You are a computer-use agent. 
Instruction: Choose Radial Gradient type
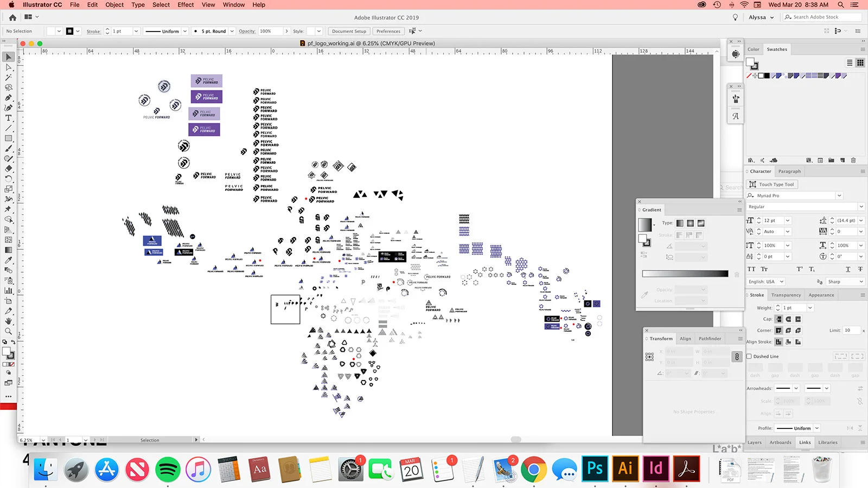coord(690,223)
